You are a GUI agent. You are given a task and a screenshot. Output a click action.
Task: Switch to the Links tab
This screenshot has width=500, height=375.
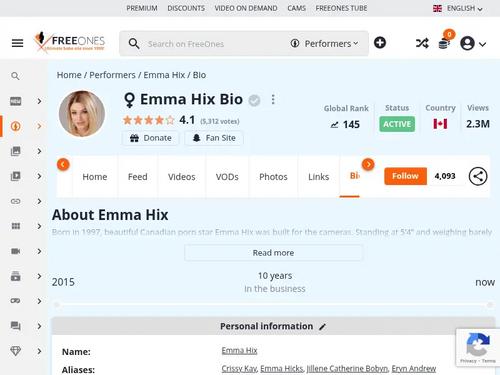pyautogui.click(x=319, y=177)
